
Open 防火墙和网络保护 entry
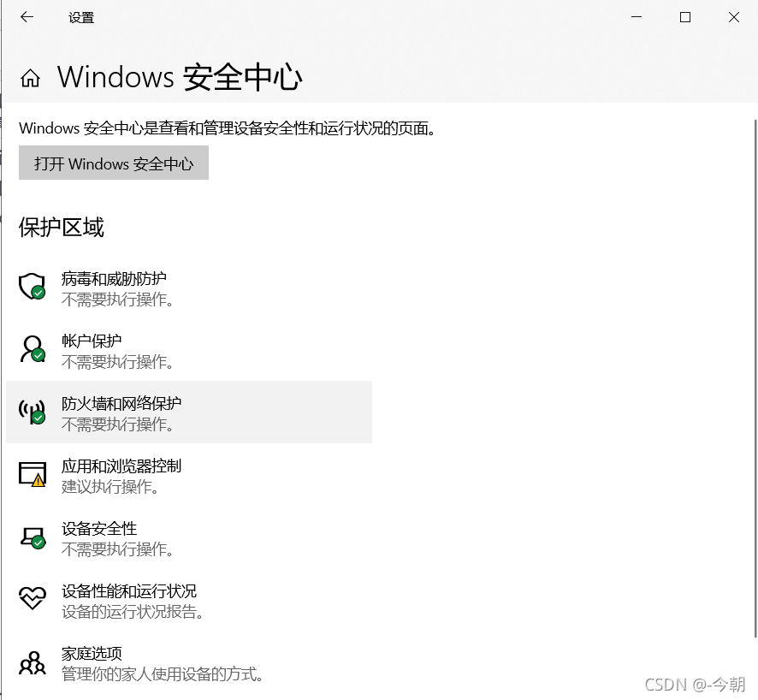click(189, 412)
